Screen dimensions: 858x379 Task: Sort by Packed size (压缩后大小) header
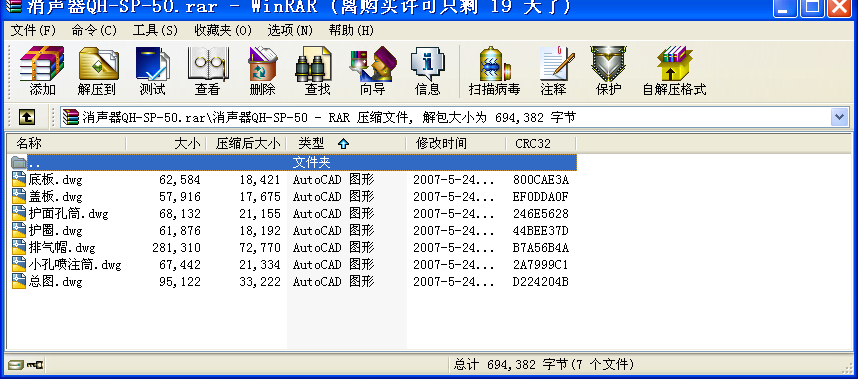pos(246,144)
